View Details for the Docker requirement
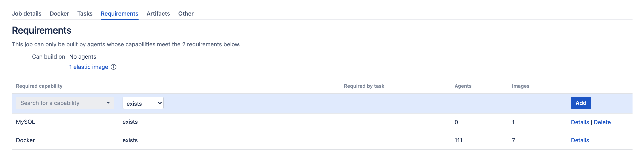The width and height of the screenshot is (644, 157). pos(580,140)
